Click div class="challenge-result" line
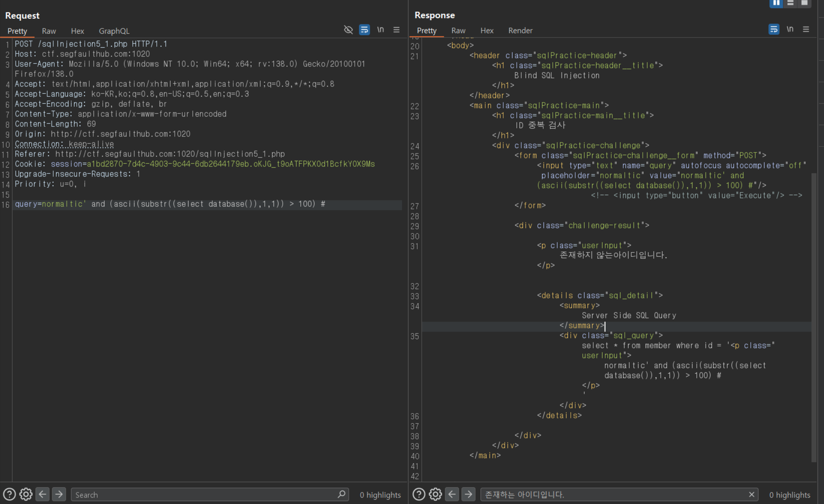824x504 pixels. click(582, 226)
